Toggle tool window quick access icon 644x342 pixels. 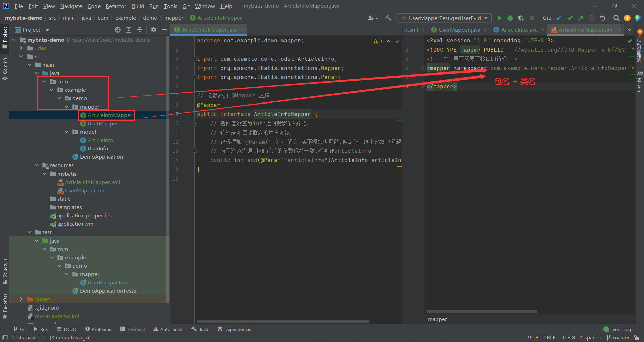click(x=5, y=338)
